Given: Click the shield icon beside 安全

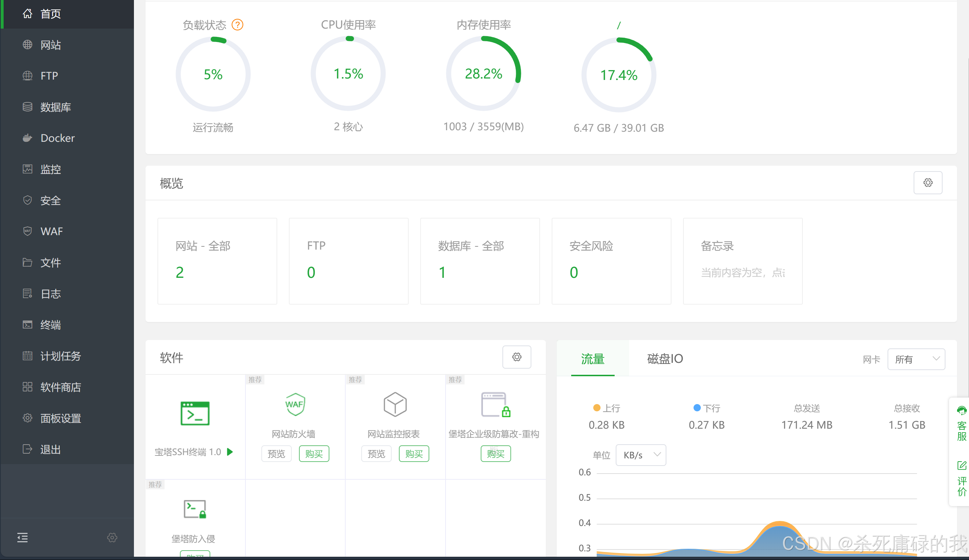Looking at the screenshot, I should point(27,200).
